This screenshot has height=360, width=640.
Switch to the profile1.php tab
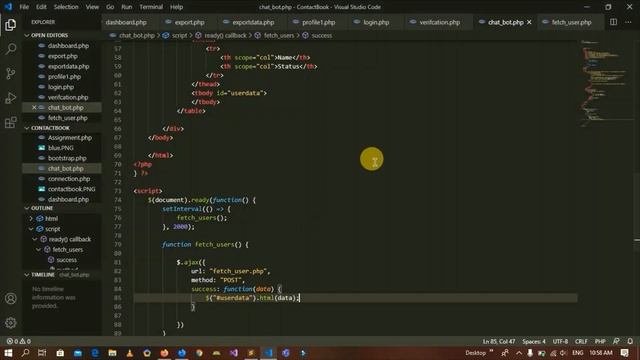pyautogui.click(x=318, y=22)
